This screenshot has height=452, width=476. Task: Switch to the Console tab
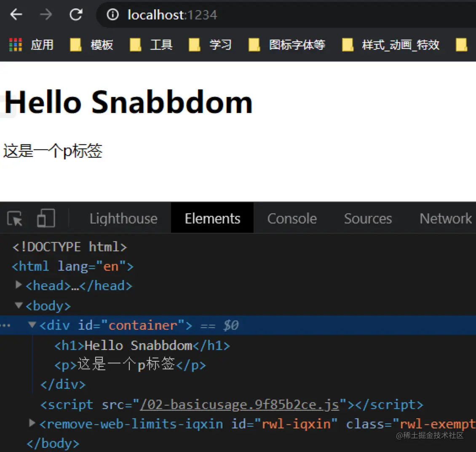(292, 218)
